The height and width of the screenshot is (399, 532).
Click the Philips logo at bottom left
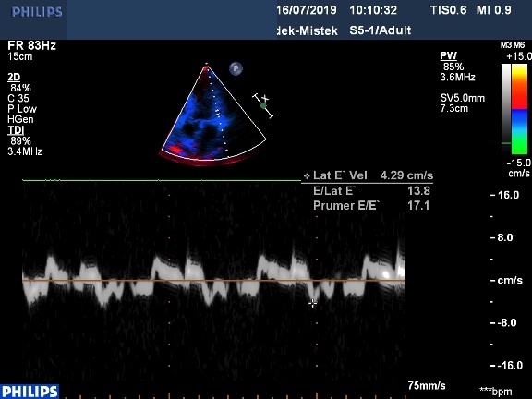(30, 392)
